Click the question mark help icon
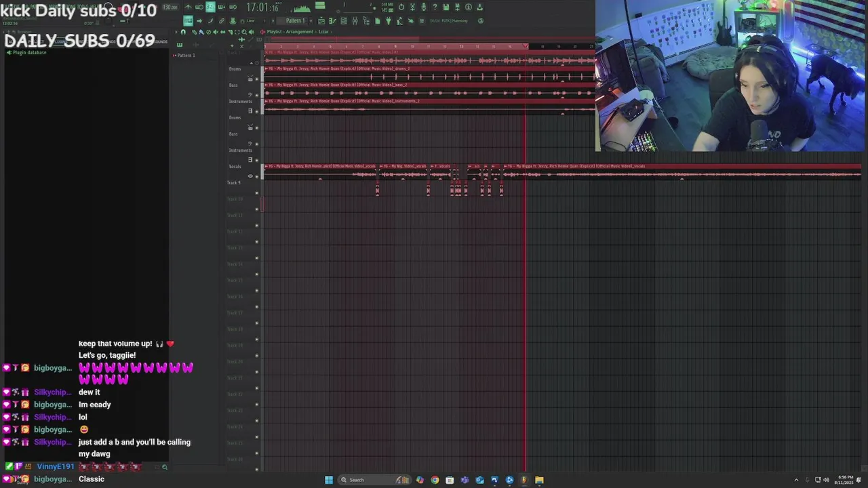868x488 pixels. pos(434,7)
